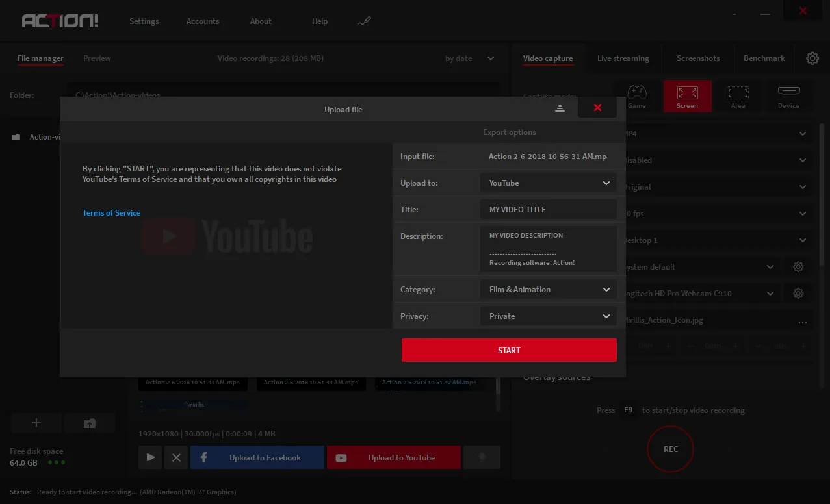Open gear settings beside System default
This screenshot has height=504, width=830.
tap(798, 267)
